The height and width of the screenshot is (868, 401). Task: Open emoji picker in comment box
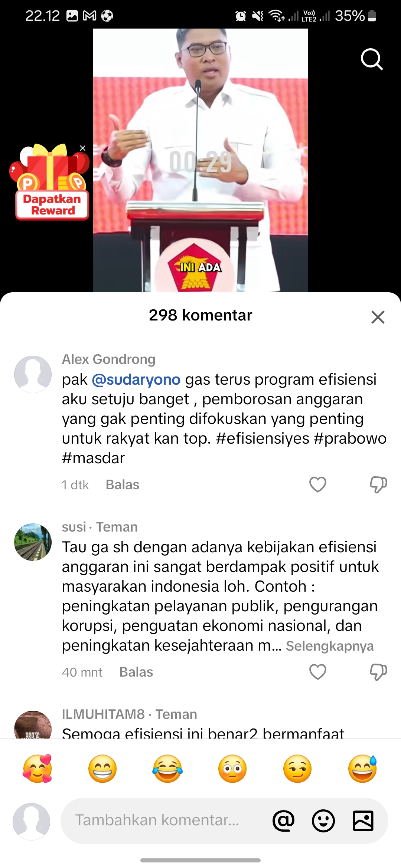pyautogui.click(x=323, y=821)
